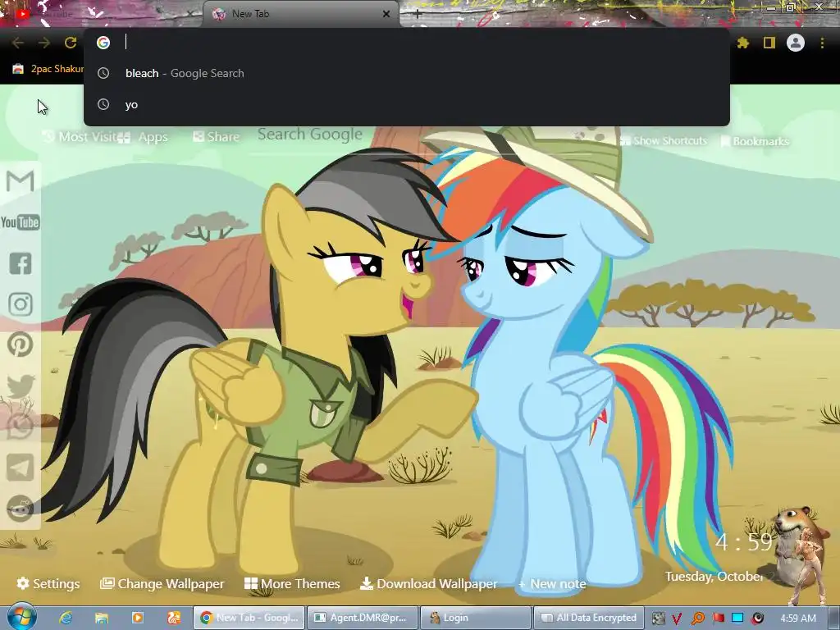Open Chrome's three-dot menu
840x630 pixels.
(822, 43)
